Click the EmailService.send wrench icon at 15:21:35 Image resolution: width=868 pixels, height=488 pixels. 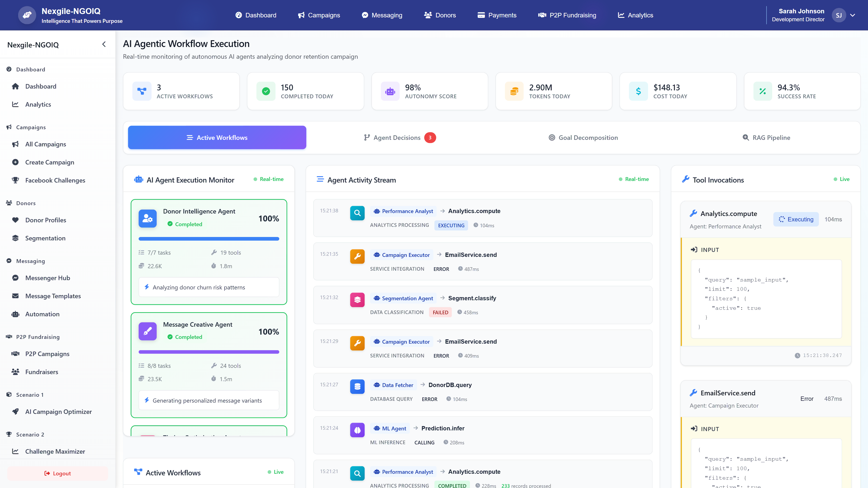pyautogui.click(x=357, y=256)
